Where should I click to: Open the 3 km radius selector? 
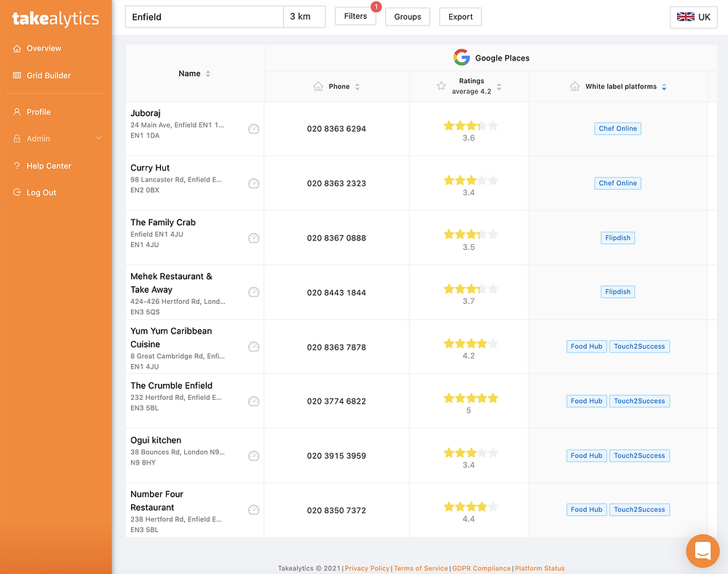tap(304, 17)
